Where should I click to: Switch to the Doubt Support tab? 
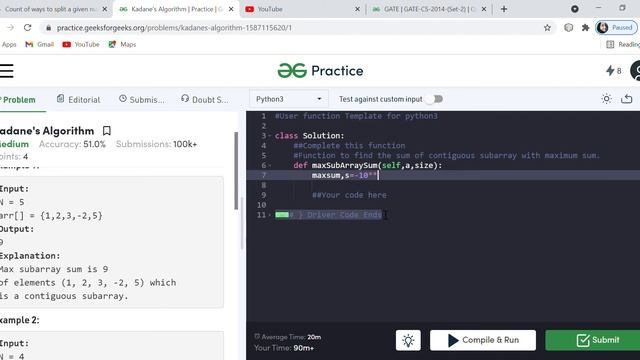point(205,99)
